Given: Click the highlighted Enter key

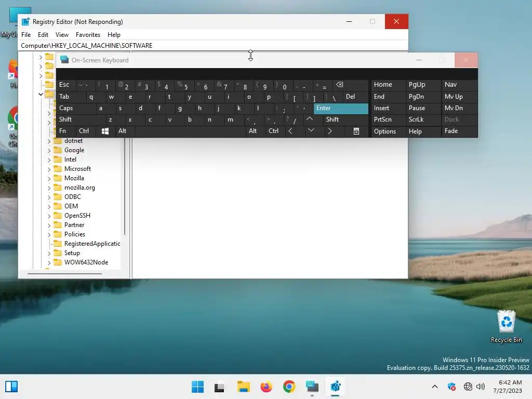Looking at the screenshot, I should [x=341, y=108].
